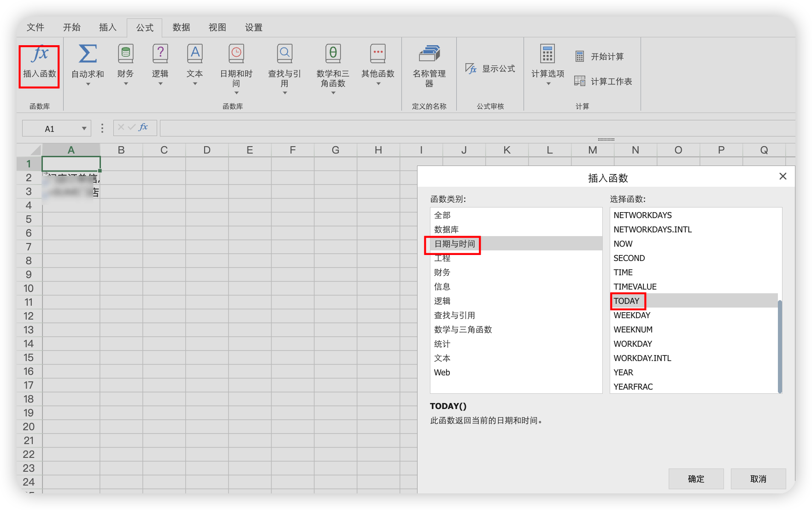
Task: Expand the Calculation Options (计算选项) dropdown arrow
Action: click(548, 84)
